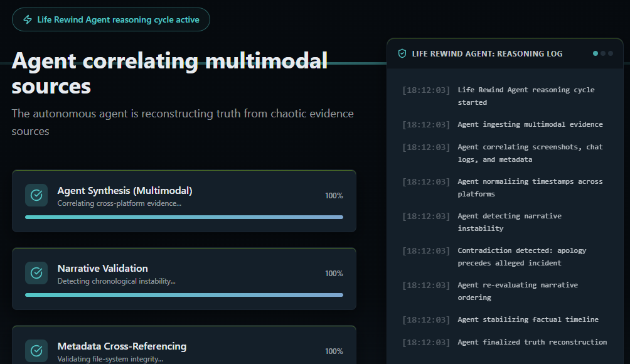Click 'Correlating cross-platform evidence...' subtitle
Screen dimensions: 630x364
point(119,203)
